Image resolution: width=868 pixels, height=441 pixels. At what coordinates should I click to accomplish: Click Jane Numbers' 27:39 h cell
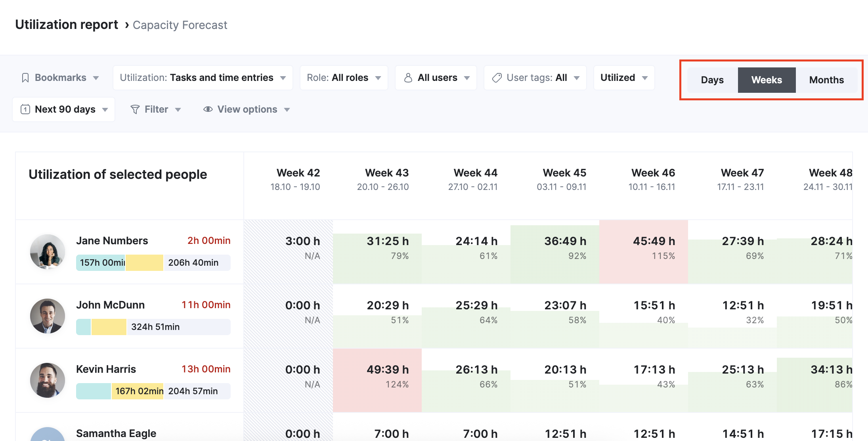click(732, 252)
